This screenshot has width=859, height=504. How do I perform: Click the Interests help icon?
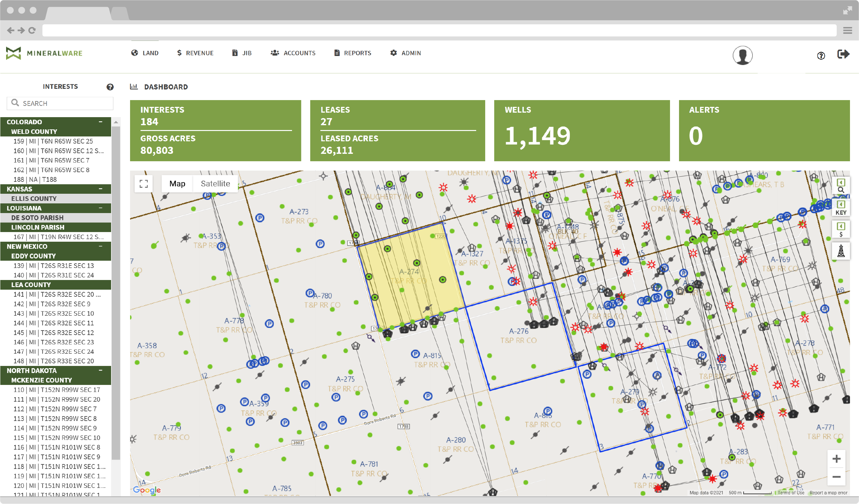110,87
